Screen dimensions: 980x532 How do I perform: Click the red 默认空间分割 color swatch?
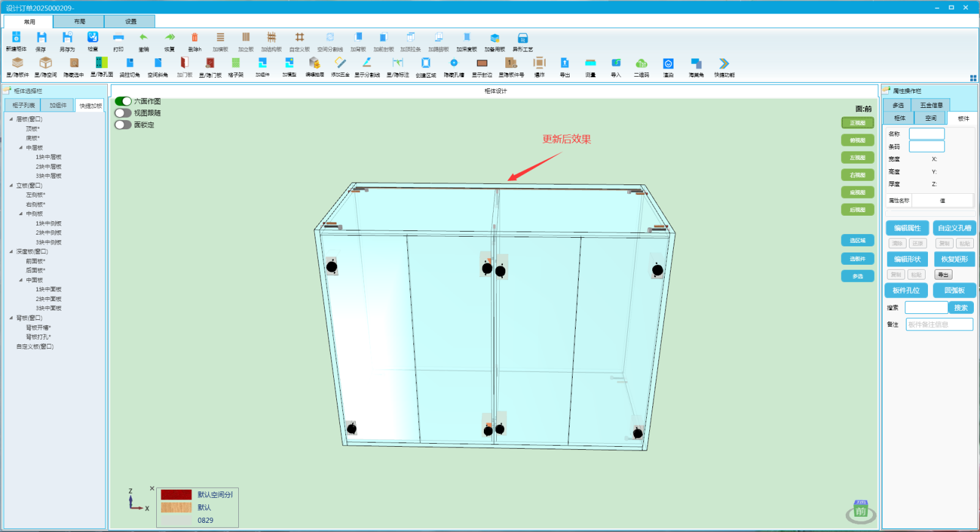click(x=176, y=495)
